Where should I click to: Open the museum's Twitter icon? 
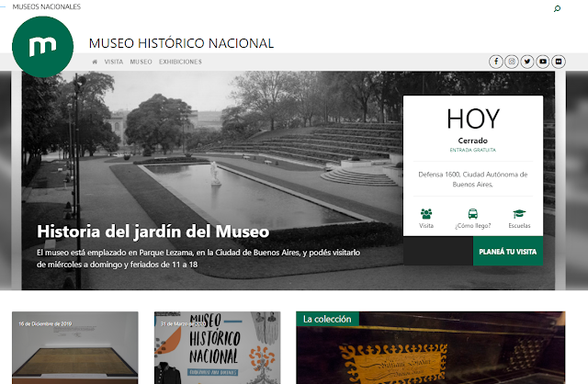point(527,62)
